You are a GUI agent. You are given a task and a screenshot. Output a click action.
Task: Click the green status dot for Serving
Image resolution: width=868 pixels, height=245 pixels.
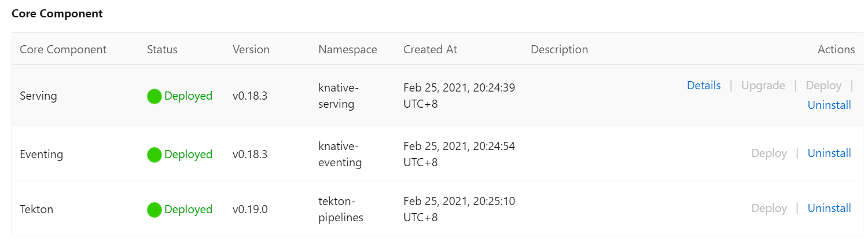(154, 96)
